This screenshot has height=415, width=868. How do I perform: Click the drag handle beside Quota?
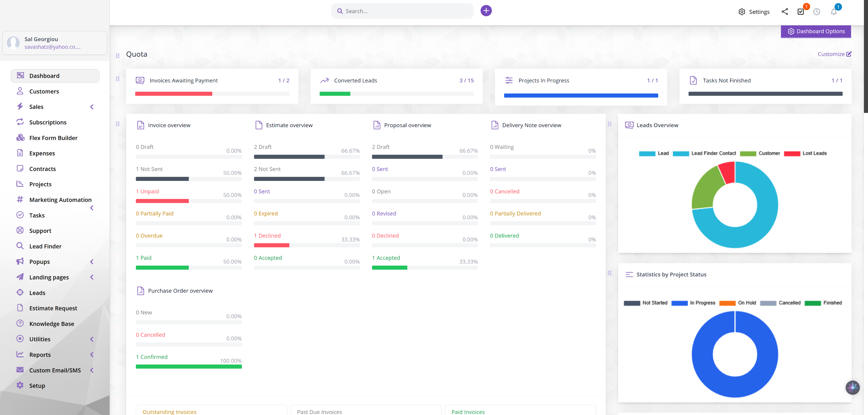118,56
